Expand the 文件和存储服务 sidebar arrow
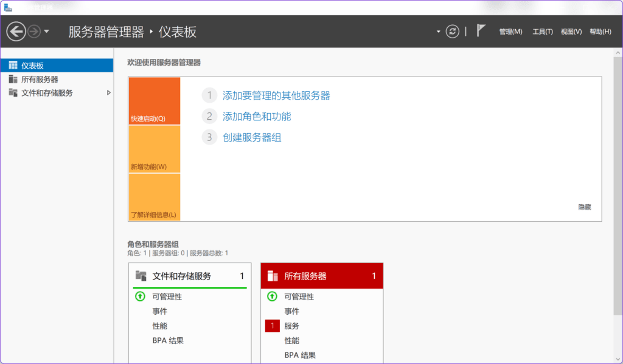The height and width of the screenshot is (364, 623). [x=109, y=93]
